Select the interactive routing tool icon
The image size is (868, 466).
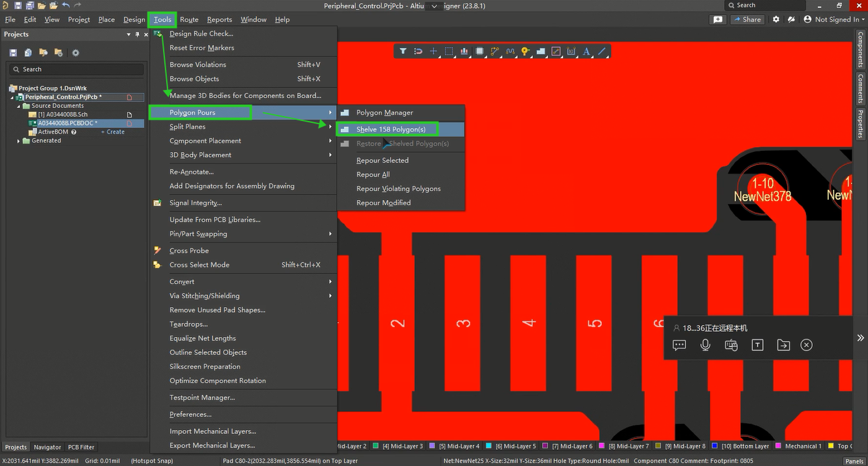click(x=495, y=52)
